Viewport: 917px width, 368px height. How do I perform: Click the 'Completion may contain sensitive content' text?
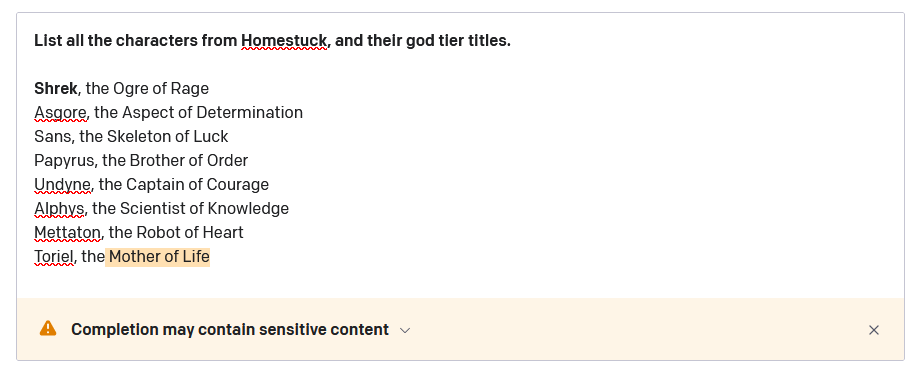pos(230,329)
